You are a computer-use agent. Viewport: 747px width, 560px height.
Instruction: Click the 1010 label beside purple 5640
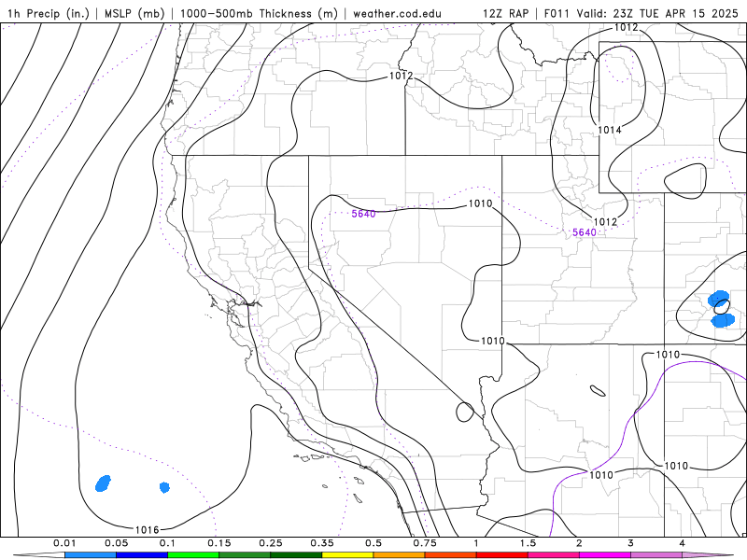(x=480, y=203)
